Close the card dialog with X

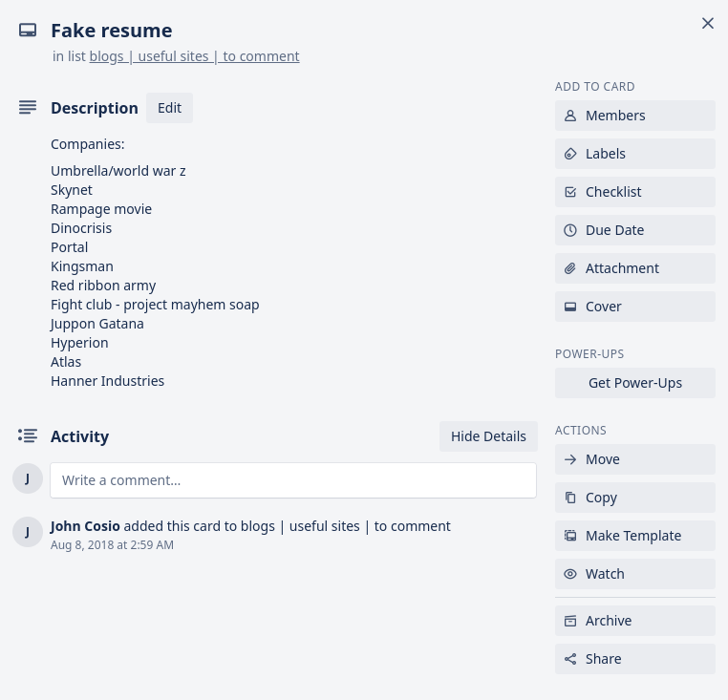click(x=708, y=23)
